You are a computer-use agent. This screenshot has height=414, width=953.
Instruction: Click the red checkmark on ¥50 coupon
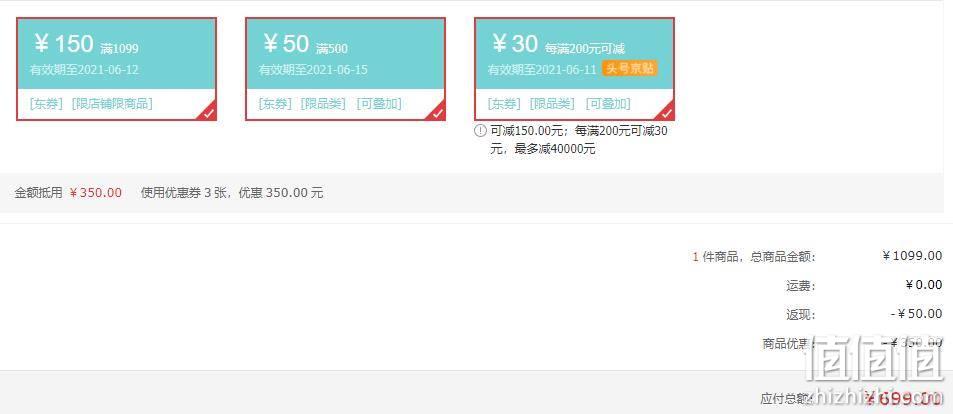point(438,113)
